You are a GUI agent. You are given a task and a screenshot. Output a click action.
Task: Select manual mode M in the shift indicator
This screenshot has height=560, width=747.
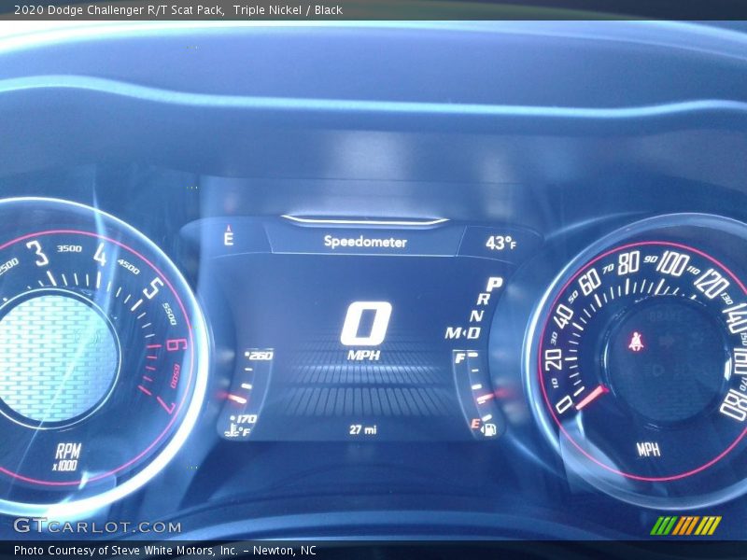click(x=453, y=333)
